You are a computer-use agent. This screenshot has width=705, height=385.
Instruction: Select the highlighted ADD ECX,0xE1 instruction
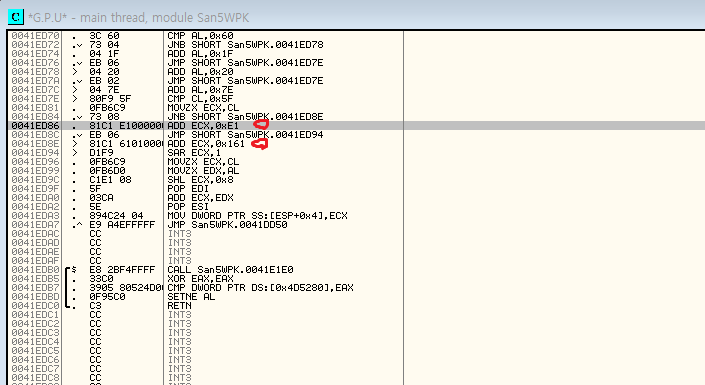click(203, 125)
